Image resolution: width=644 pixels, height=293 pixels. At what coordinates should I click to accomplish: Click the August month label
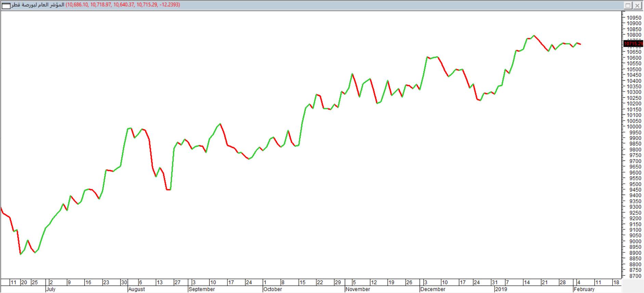pyautogui.click(x=136, y=289)
